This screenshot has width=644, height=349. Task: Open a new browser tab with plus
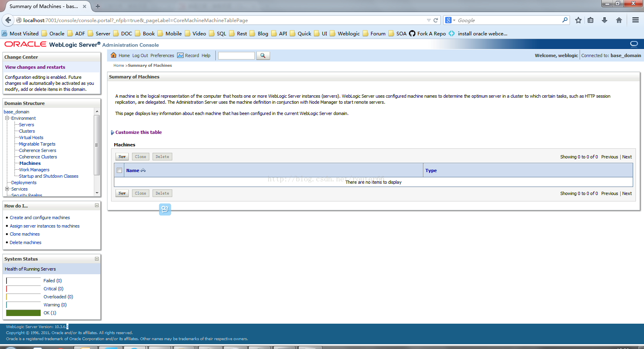pyautogui.click(x=98, y=6)
